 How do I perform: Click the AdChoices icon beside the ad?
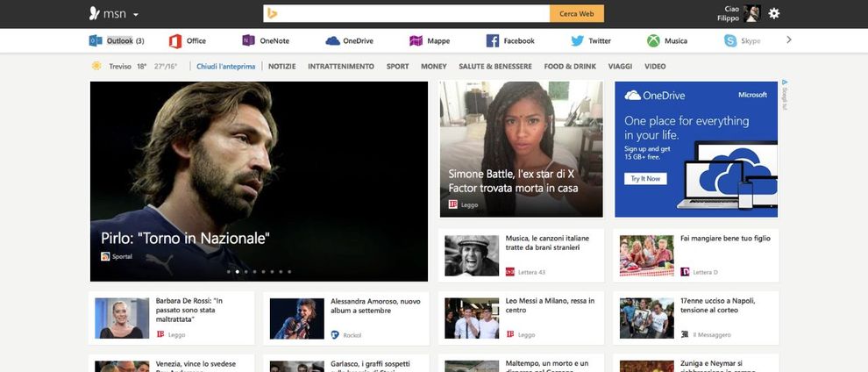(785, 82)
